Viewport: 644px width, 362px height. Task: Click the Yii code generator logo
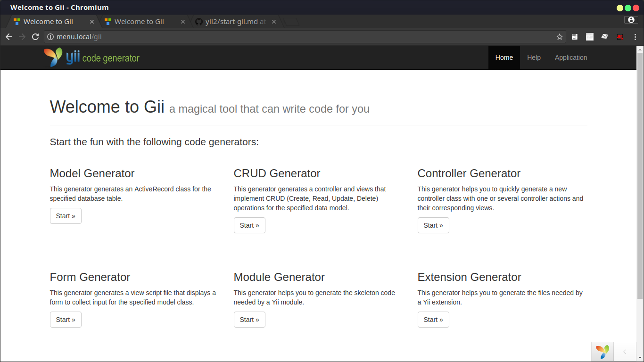92,58
